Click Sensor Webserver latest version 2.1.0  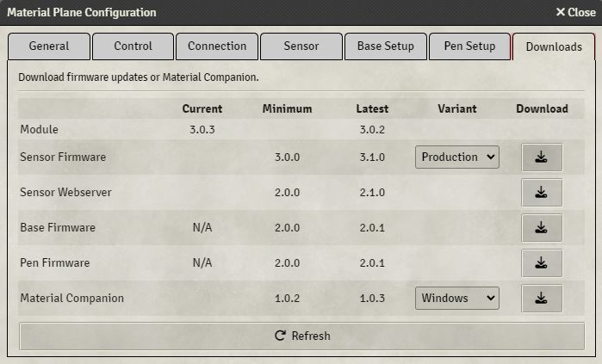click(x=372, y=193)
